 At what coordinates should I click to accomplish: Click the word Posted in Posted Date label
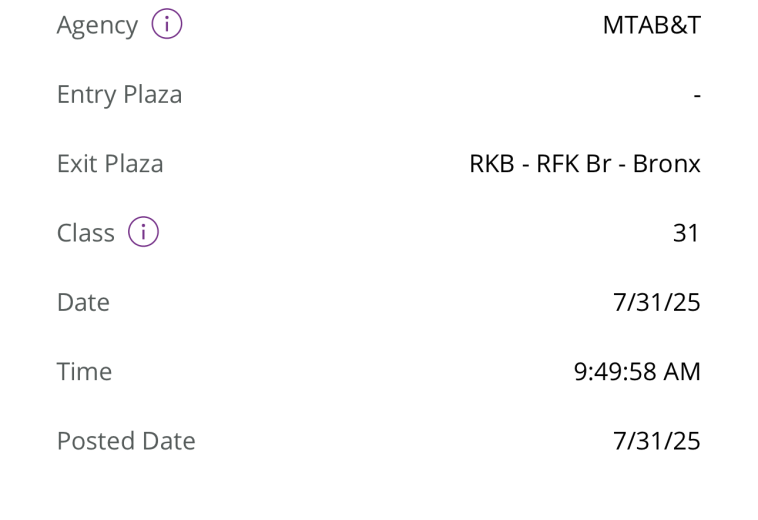click(x=93, y=441)
